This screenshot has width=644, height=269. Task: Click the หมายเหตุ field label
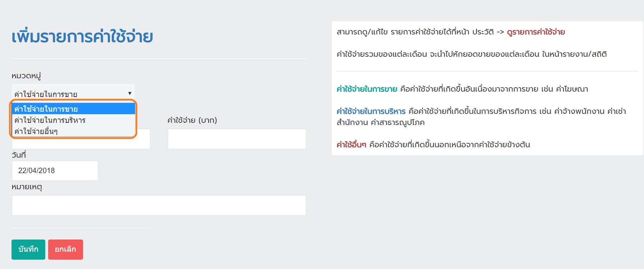[x=27, y=187]
